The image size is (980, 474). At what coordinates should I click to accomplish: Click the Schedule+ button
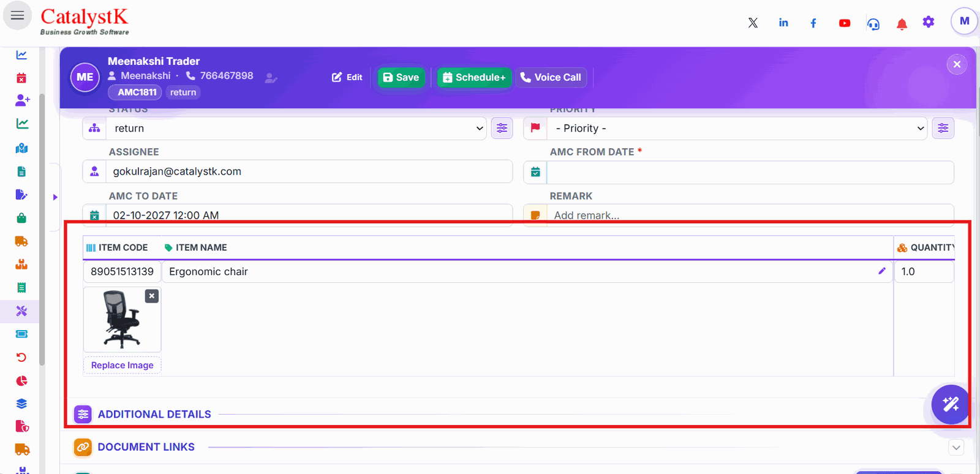pyautogui.click(x=474, y=77)
